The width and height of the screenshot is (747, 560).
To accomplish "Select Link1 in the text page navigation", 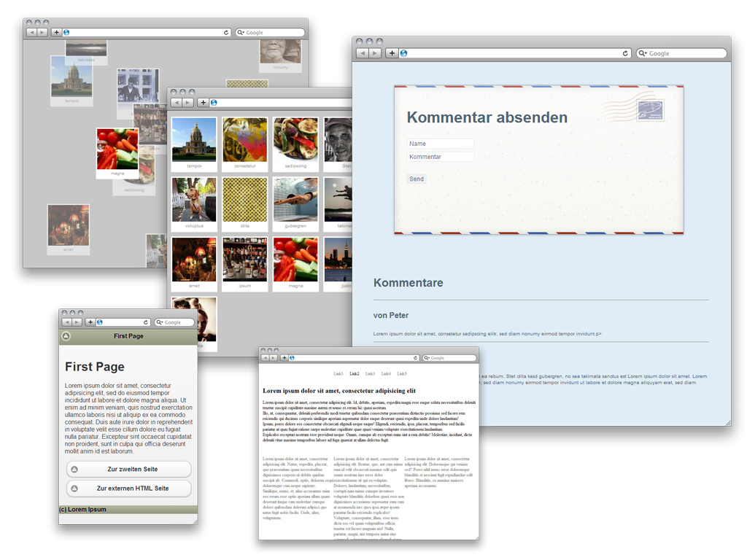I will 338,374.
